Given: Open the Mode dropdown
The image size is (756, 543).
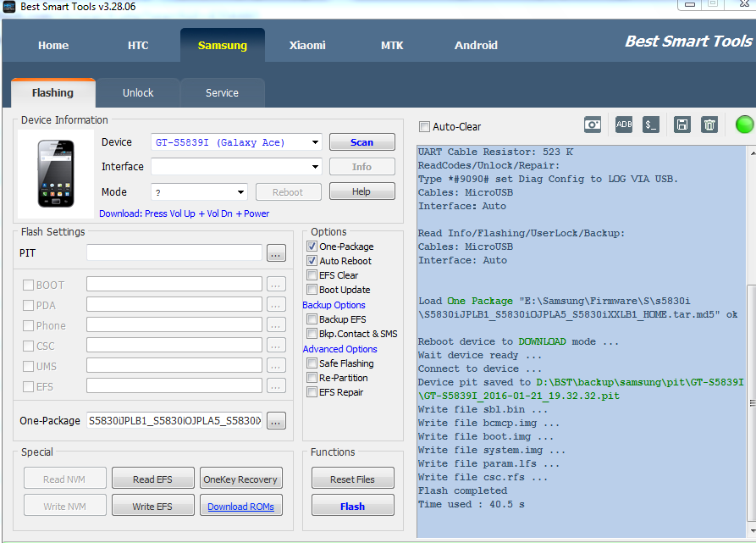Looking at the screenshot, I should click(240, 192).
